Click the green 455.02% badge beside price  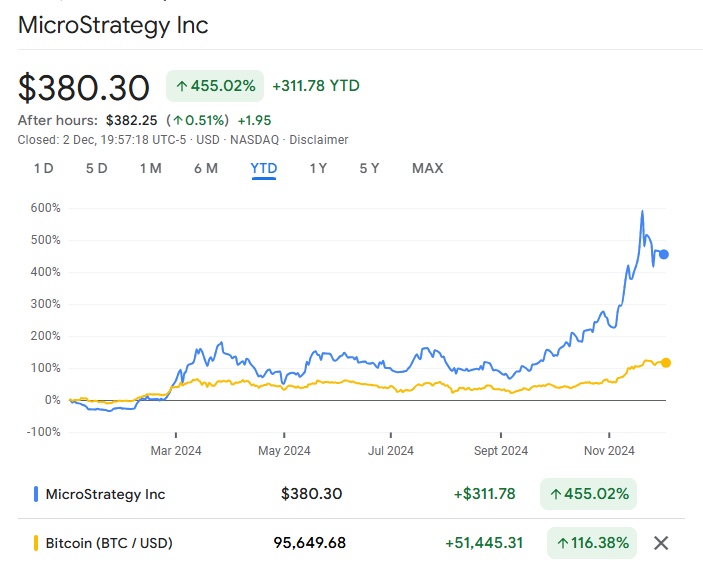point(215,86)
